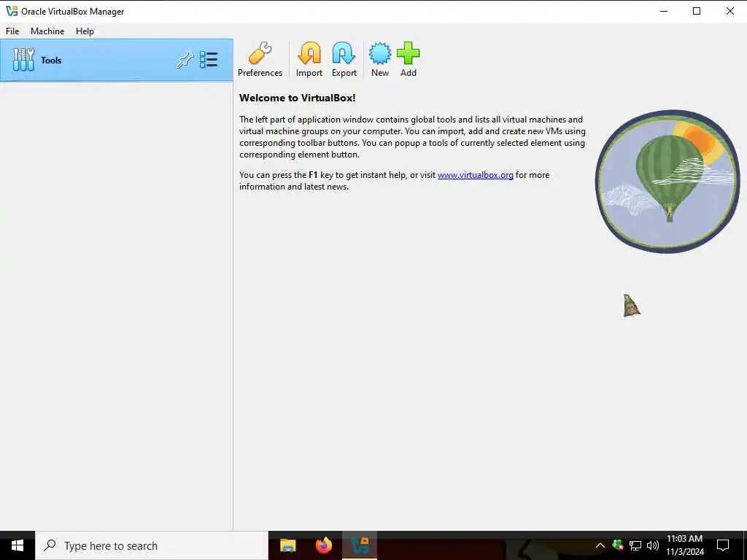Click the Welcome to VirtualBox! heading
Image resolution: width=747 pixels, height=560 pixels.
[298, 98]
